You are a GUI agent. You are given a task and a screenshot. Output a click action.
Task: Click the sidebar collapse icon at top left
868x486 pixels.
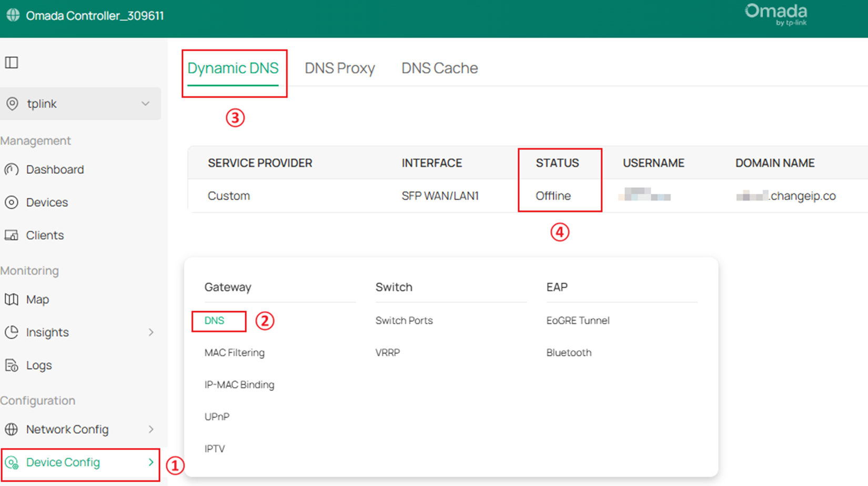(12, 62)
